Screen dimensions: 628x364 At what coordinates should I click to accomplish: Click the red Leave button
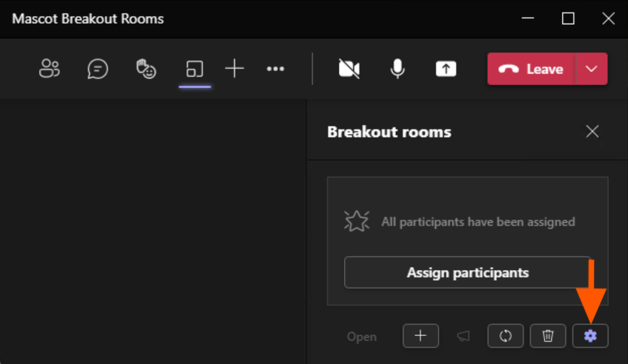coord(531,69)
